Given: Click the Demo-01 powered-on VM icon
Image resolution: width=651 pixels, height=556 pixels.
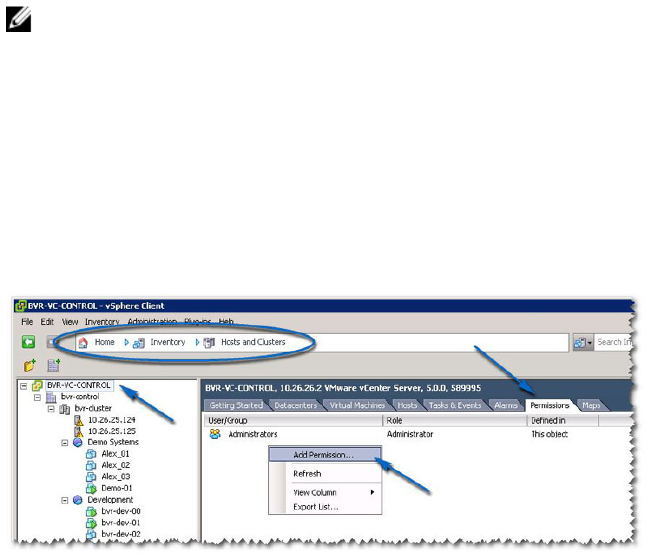Looking at the screenshot, I should 91,489.
